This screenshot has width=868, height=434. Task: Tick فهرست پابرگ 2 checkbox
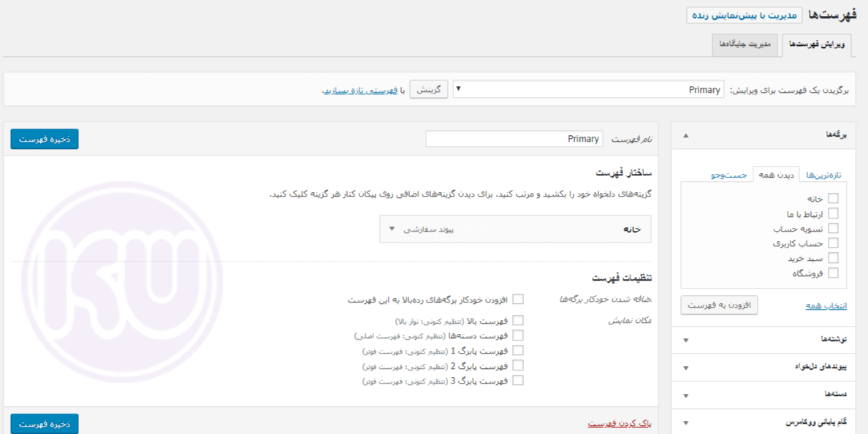(x=518, y=365)
